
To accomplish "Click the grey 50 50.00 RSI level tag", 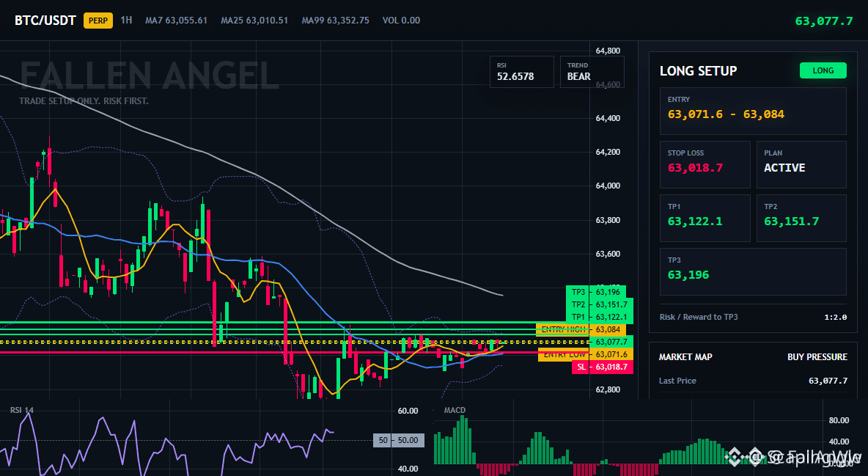I will coord(399,441).
